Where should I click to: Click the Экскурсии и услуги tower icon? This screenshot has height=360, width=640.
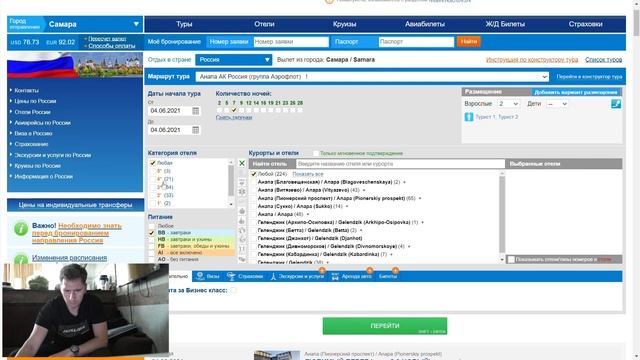(273, 276)
